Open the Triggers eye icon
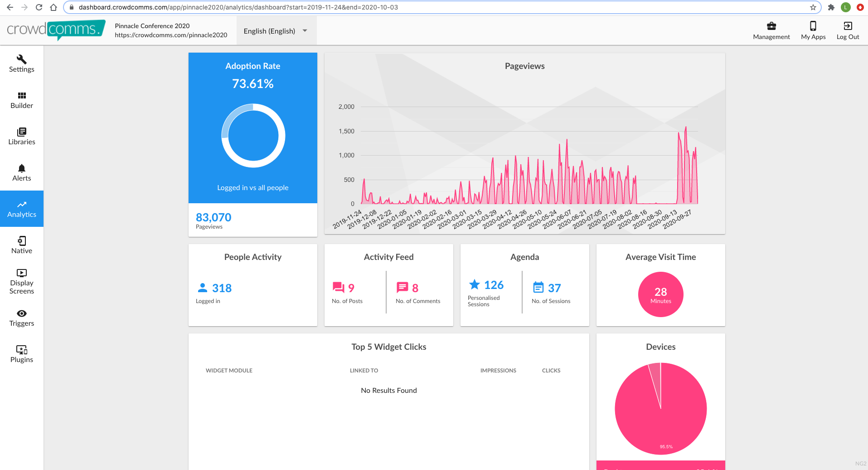 [22, 313]
